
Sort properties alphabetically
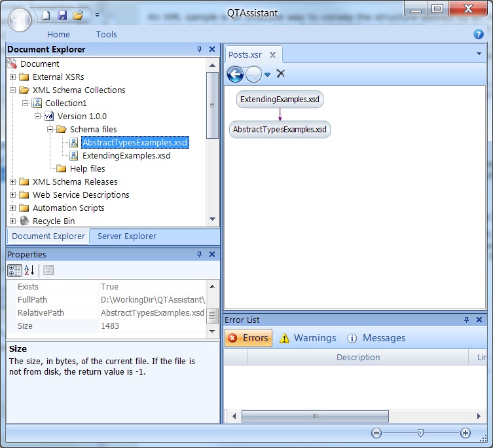point(29,271)
